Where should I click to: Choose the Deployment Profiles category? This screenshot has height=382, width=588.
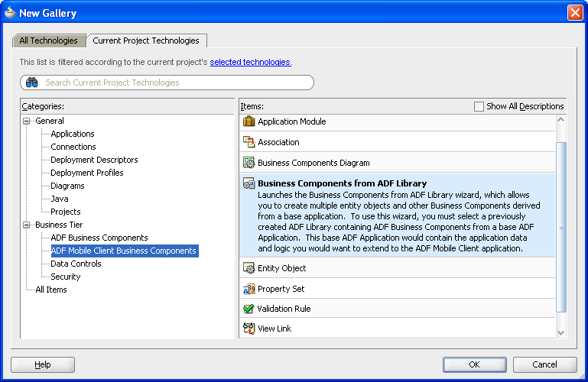(x=87, y=173)
